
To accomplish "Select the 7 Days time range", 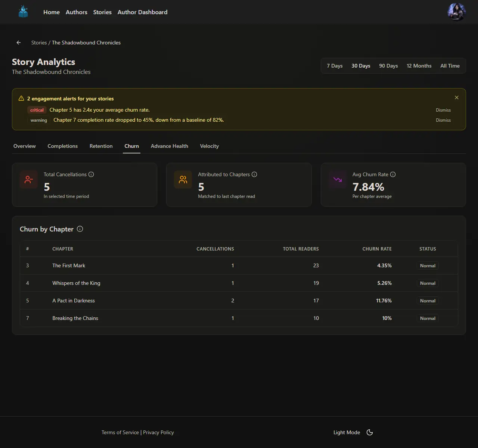I will (x=335, y=66).
